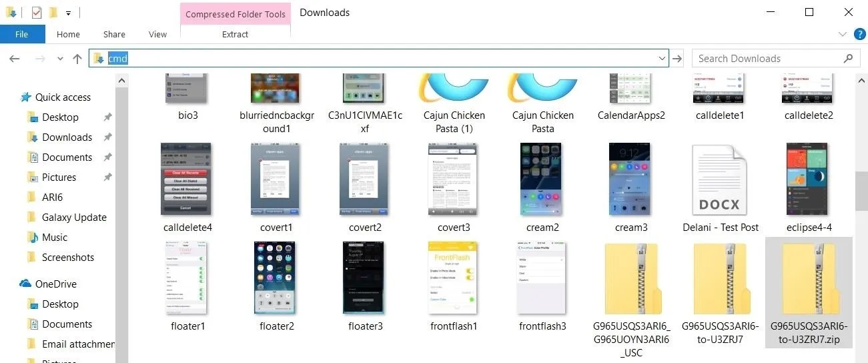Select the floater2 image
This screenshot has width=868, height=363.
tap(276, 287)
